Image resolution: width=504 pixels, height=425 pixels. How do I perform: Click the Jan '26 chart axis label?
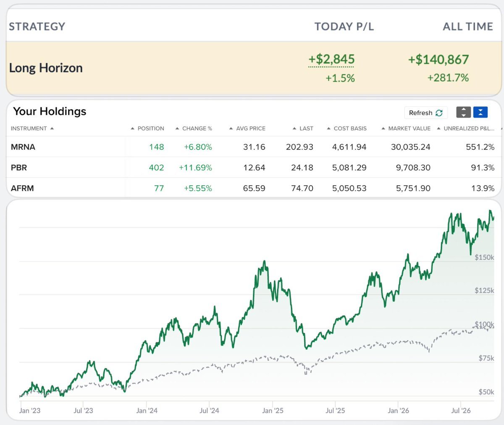coord(398,410)
